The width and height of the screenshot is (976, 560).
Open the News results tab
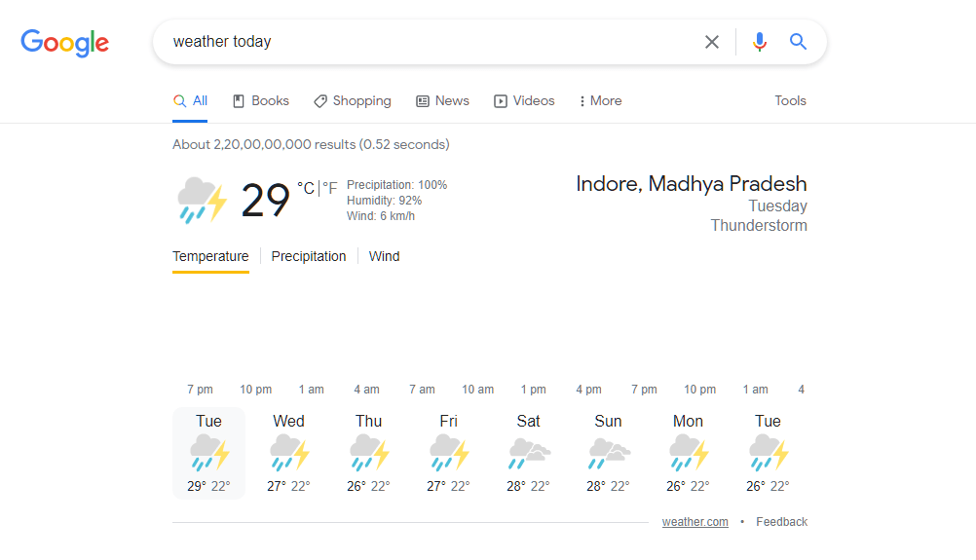coord(442,101)
